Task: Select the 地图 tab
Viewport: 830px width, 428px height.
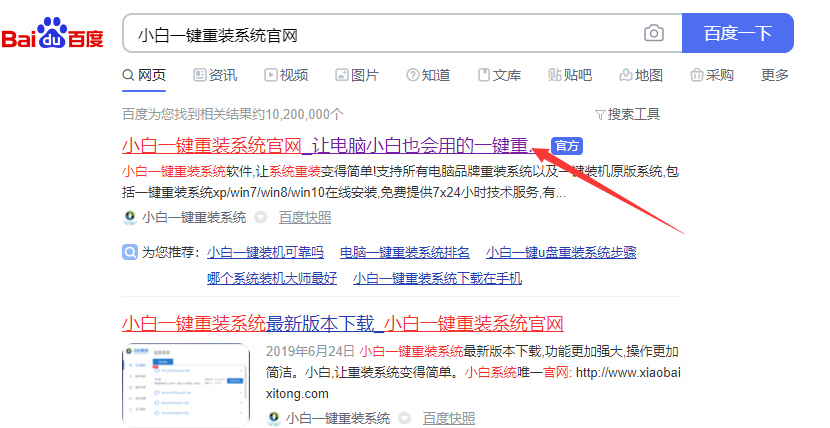Action: 641,75
